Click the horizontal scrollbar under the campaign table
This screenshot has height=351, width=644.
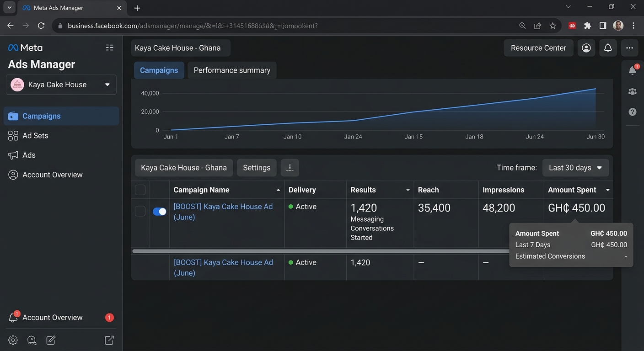(320, 251)
